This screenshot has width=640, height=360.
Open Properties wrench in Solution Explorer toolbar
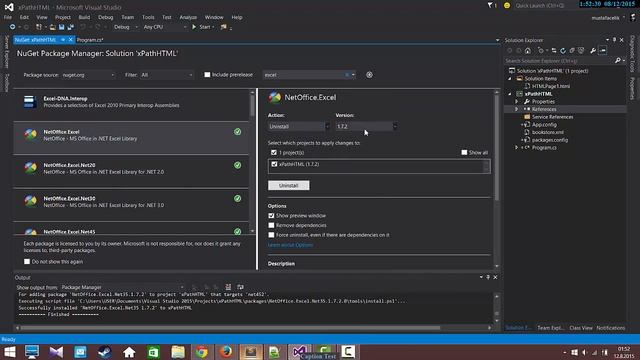(593, 51)
